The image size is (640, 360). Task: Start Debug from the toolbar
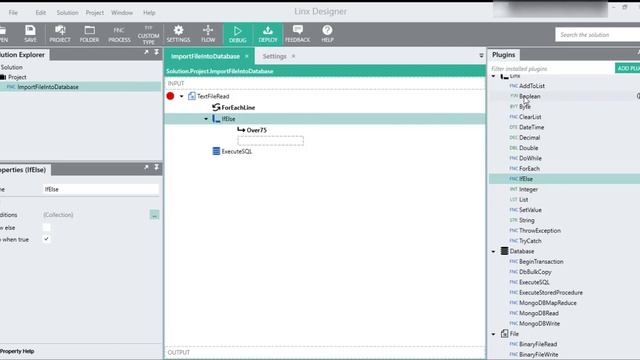(238, 34)
